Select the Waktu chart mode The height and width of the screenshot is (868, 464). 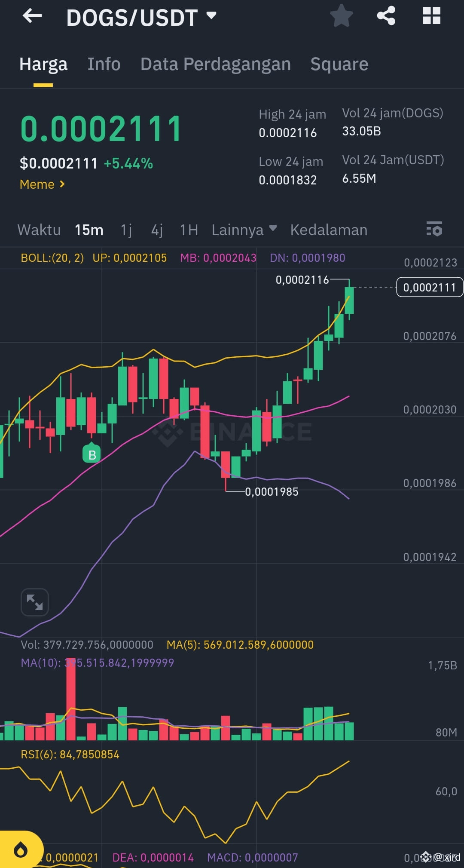pos(39,230)
